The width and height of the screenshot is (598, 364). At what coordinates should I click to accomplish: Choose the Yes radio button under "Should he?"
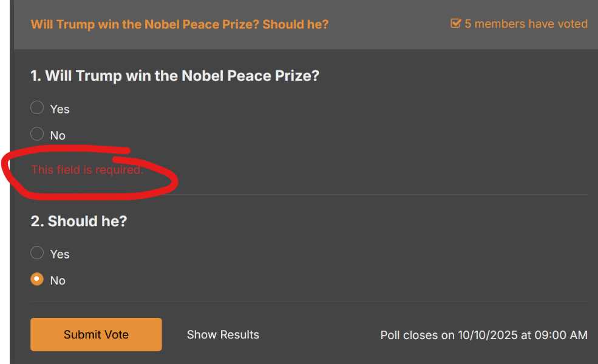pos(37,253)
